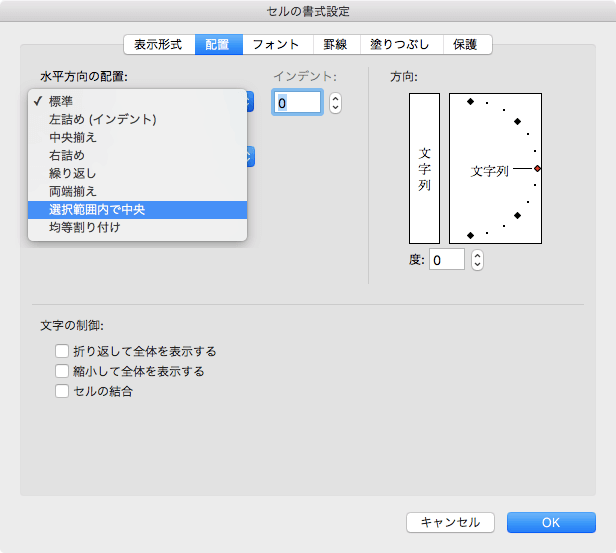Switch to the 保護 tab
The width and height of the screenshot is (616, 553).
click(465, 45)
